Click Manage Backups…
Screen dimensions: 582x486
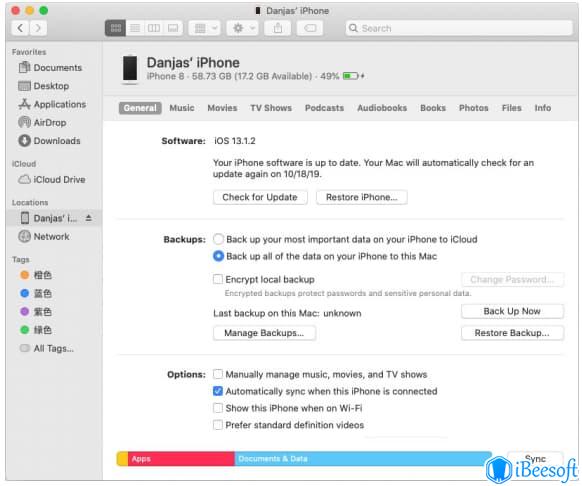(x=264, y=333)
